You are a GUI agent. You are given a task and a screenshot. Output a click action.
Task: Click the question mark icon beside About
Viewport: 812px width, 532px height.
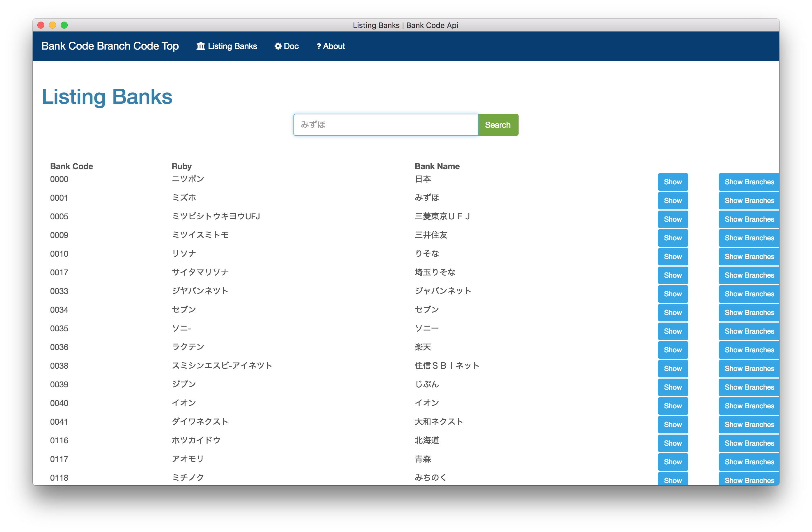click(x=319, y=46)
